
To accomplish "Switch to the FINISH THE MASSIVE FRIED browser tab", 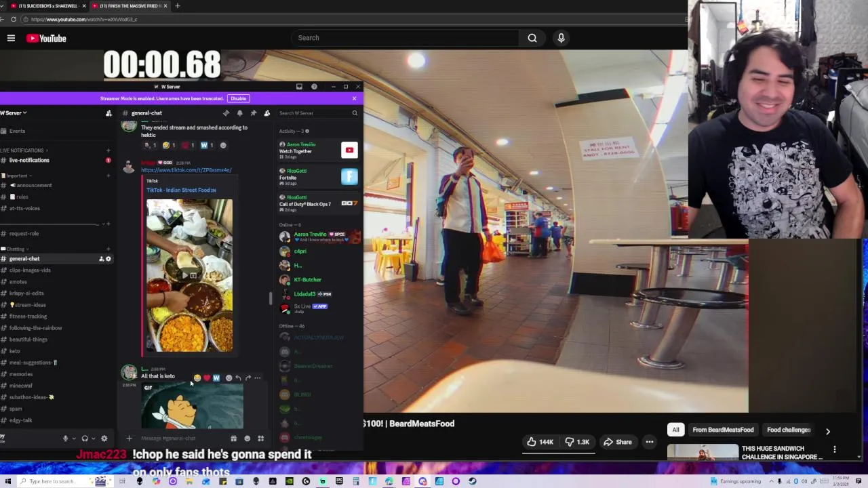I will [129, 6].
